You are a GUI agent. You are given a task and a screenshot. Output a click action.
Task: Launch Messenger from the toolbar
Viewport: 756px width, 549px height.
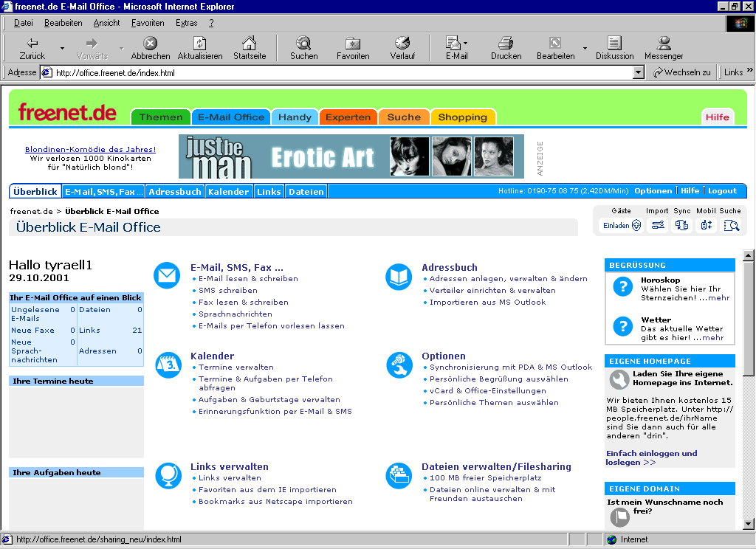point(664,44)
